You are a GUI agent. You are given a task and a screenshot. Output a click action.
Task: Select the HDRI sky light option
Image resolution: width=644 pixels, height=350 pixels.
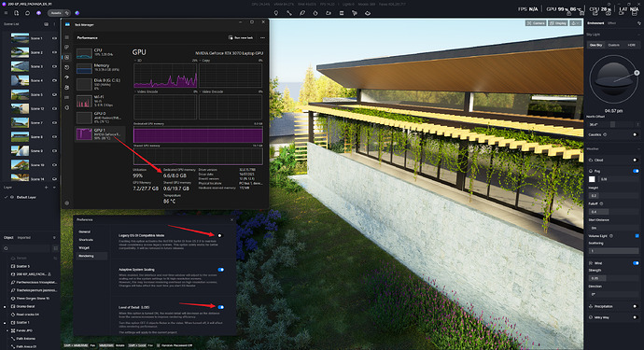pos(631,45)
